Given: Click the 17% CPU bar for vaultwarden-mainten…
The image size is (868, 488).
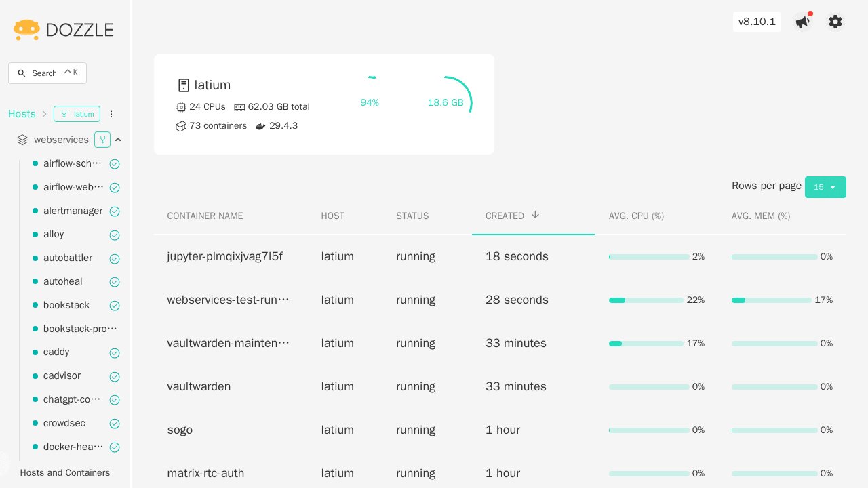Looking at the screenshot, I should (x=646, y=344).
